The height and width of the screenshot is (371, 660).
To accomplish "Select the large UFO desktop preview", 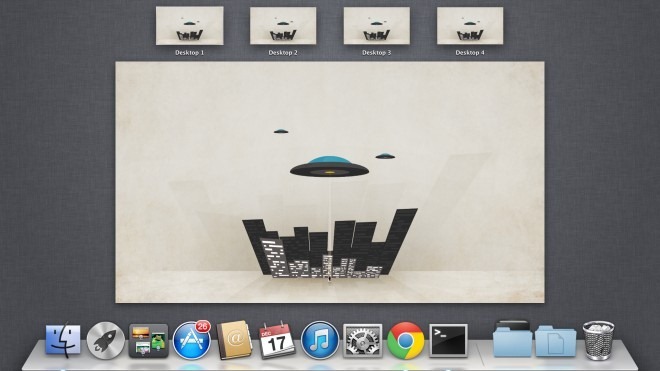I will point(330,182).
